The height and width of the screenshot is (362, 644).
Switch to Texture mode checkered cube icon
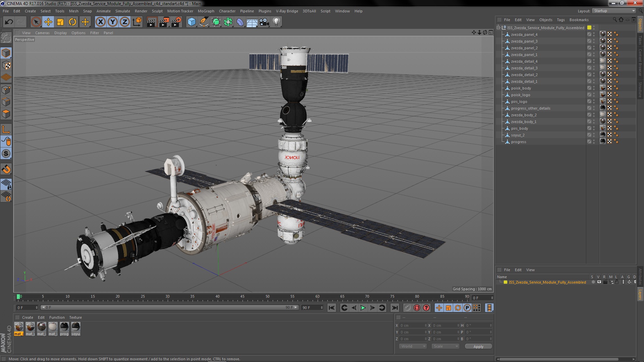point(6,65)
